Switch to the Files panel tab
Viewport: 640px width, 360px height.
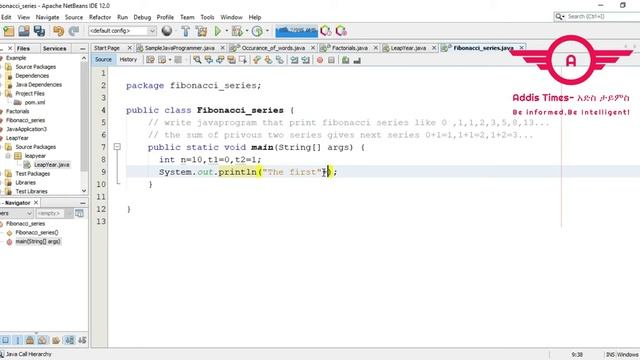tap(23, 48)
